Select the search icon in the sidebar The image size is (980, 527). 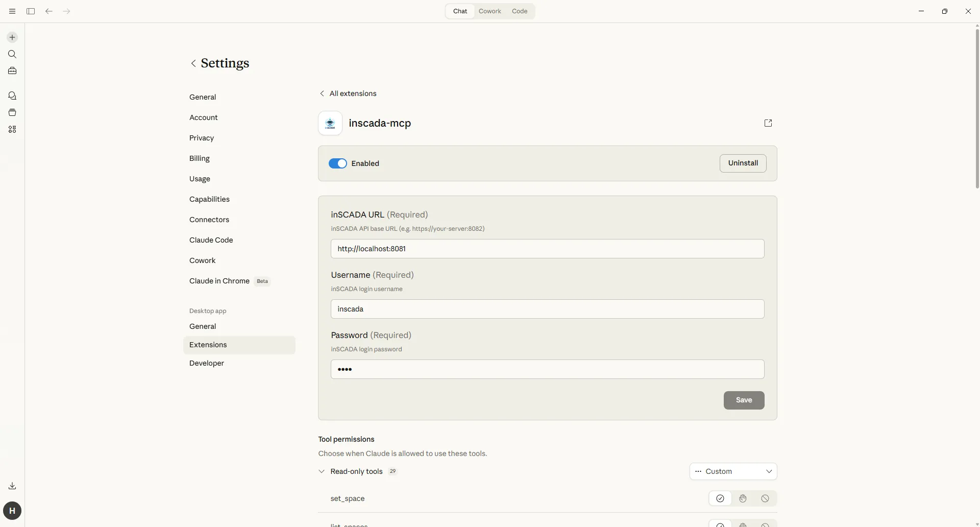[x=12, y=54]
